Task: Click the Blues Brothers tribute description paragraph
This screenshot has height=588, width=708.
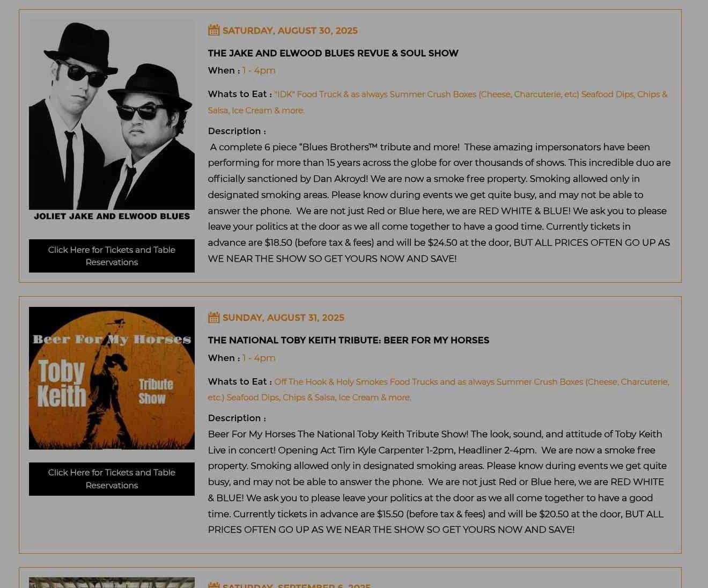Action: [439, 203]
